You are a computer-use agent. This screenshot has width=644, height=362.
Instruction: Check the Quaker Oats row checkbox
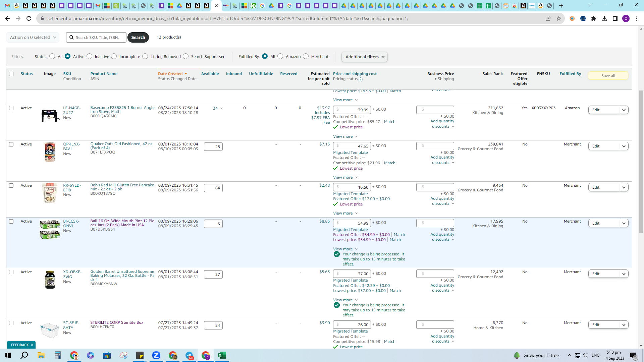[11, 144]
